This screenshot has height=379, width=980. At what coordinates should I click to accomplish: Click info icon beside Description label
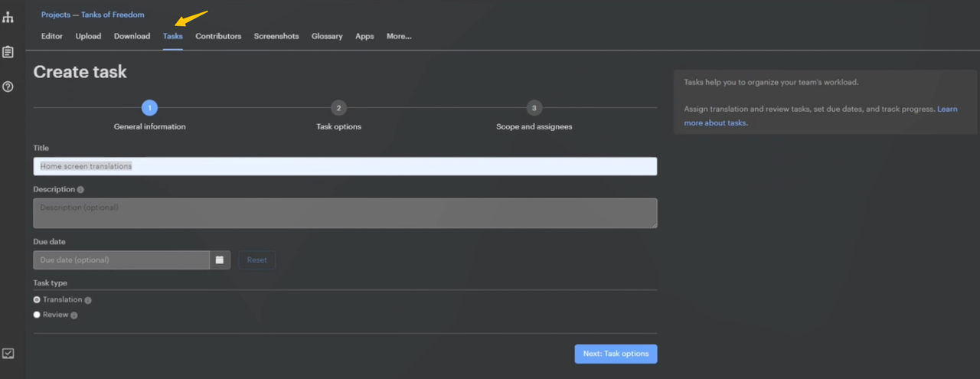(x=80, y=190)
